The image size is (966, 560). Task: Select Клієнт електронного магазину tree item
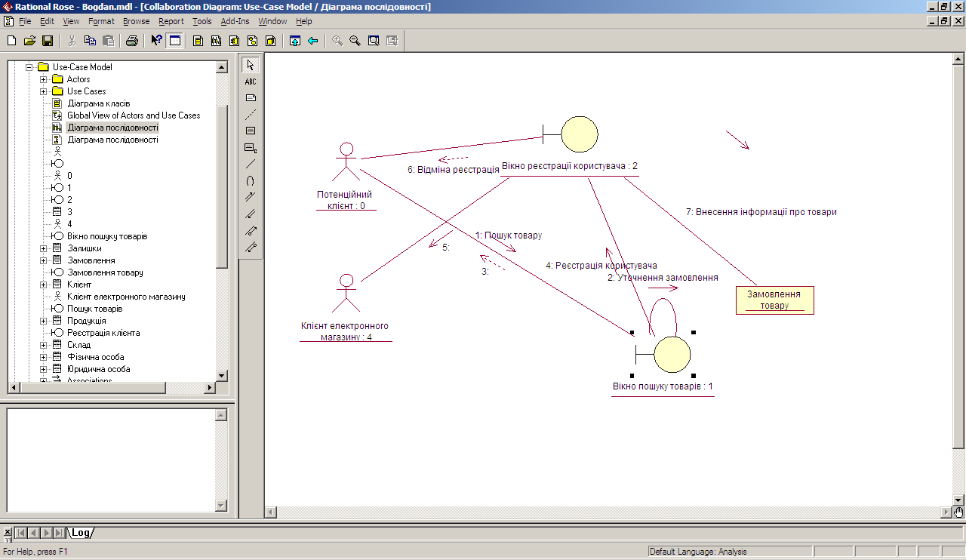pyautogui.click(x=126, y=297)
